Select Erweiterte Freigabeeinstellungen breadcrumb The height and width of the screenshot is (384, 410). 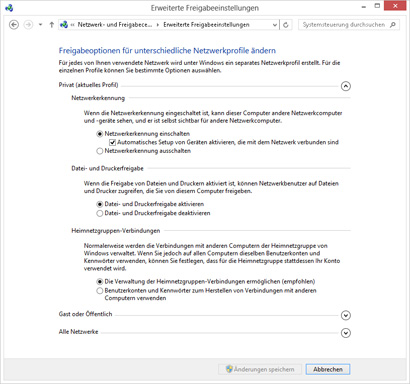pyautogui.click(x=206, y=25)
